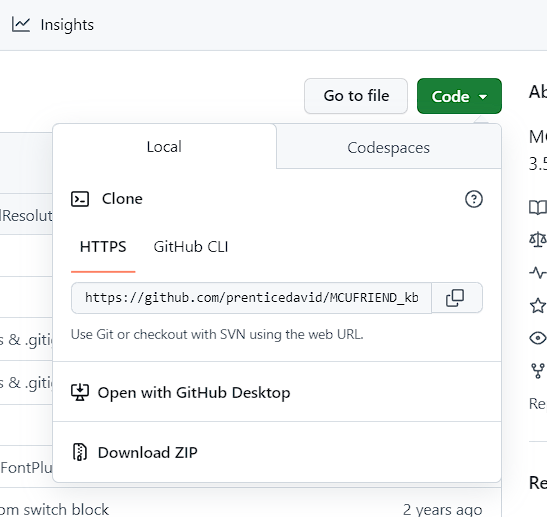Click the fork icon in sidebar
Image resolution: width=547 pixels, height=517 pixels.
point(538,370)
